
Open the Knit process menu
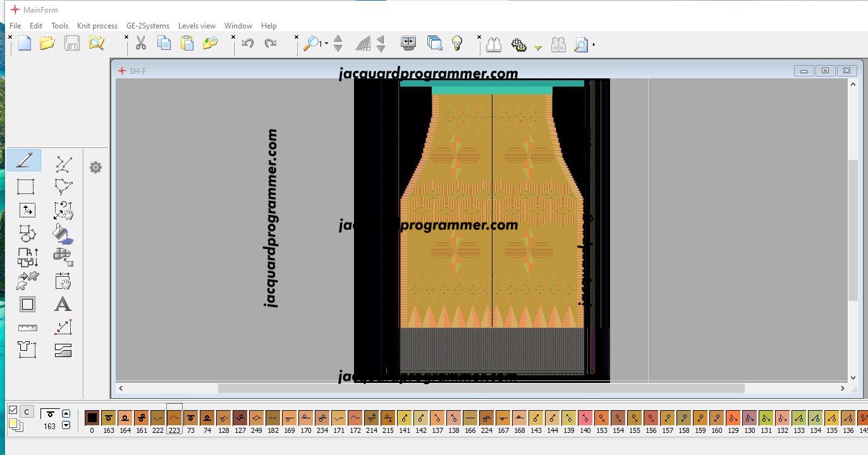[x=97, y=26]
